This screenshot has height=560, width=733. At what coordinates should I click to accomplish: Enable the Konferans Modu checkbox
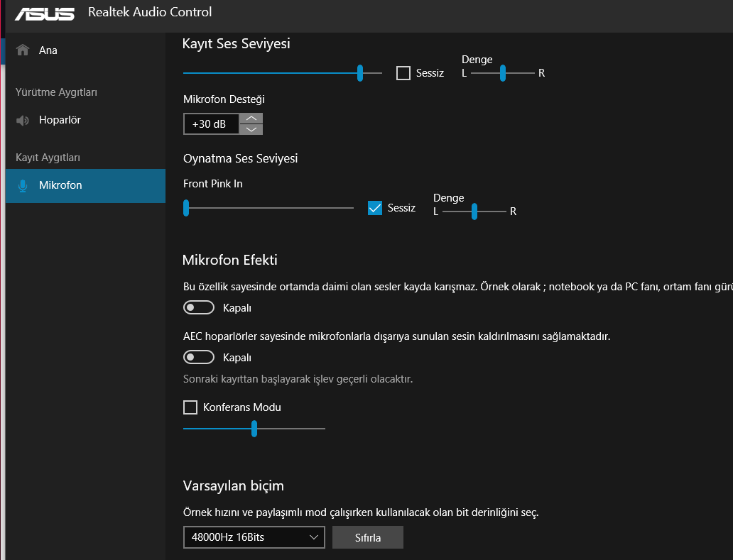click(x=190, y=407)
